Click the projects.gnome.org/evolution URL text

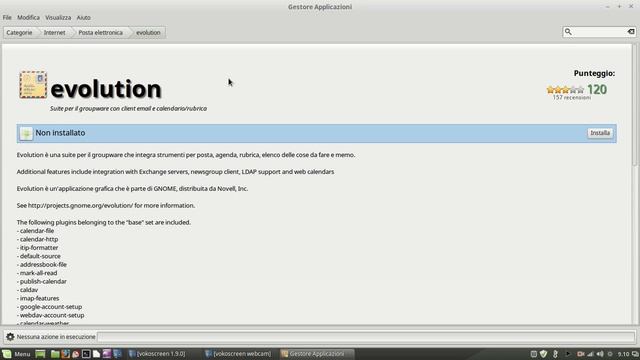(x=80, y=205)
